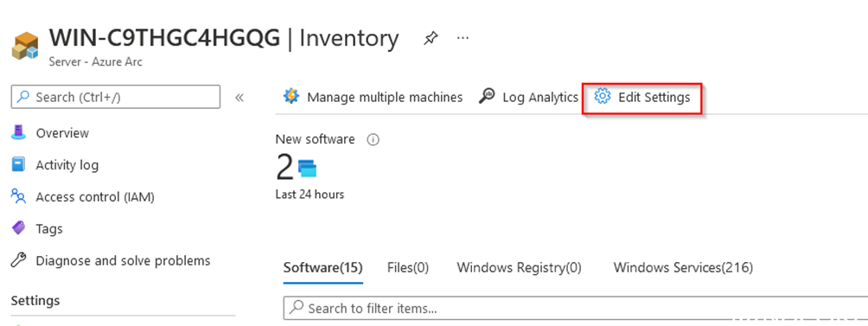Click the Search to filter items field
The width and height of the screenshot is (868, 326).
click(576, 309)
